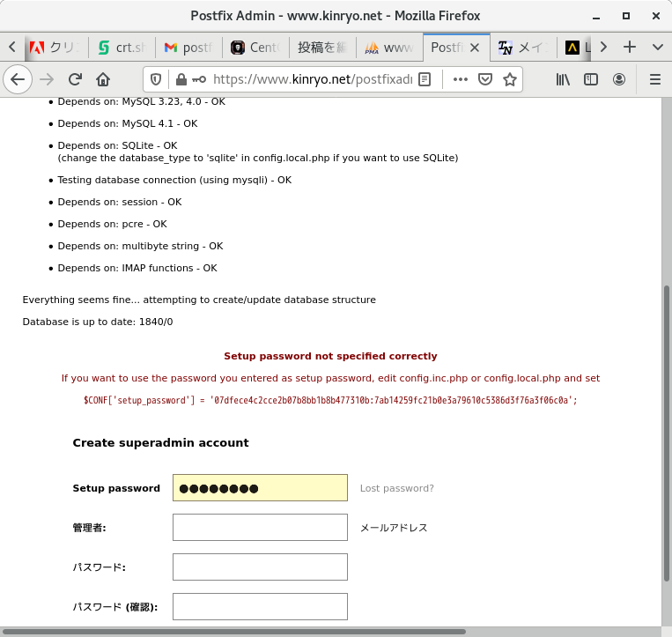Screen dimensions: 672x637
Task: Click 'Testing database connection (using mysqli)' line
Action: click(x=174, y=180)
